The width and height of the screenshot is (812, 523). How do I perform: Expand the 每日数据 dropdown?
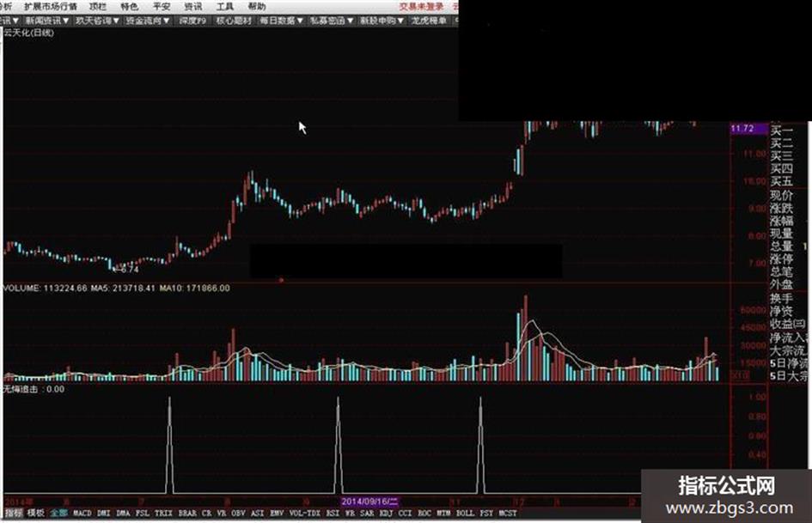281,21
